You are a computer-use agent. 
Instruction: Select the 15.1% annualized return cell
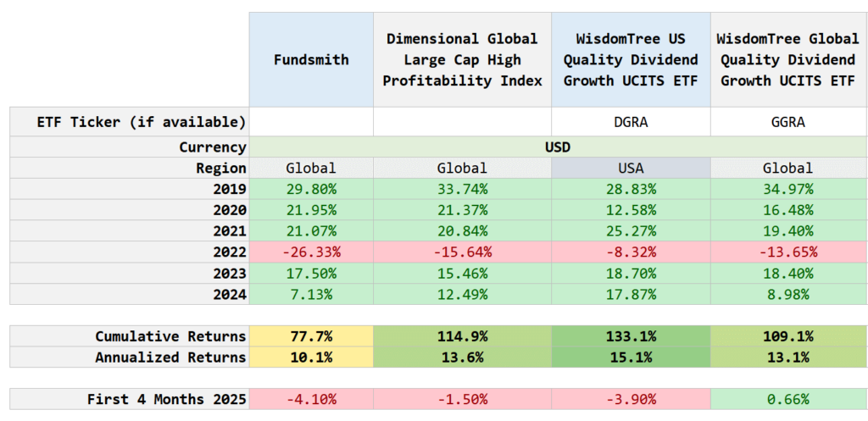[x=631, y=357]
